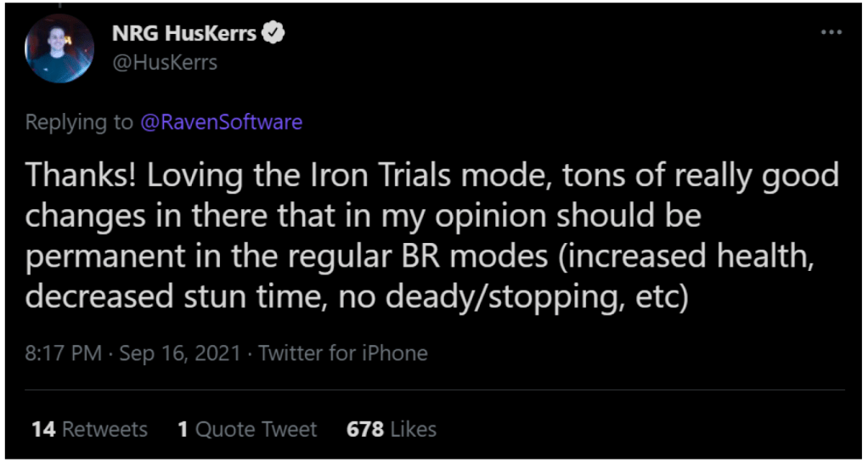Click the HusKerrs profile avatar picture

[59, 48]
